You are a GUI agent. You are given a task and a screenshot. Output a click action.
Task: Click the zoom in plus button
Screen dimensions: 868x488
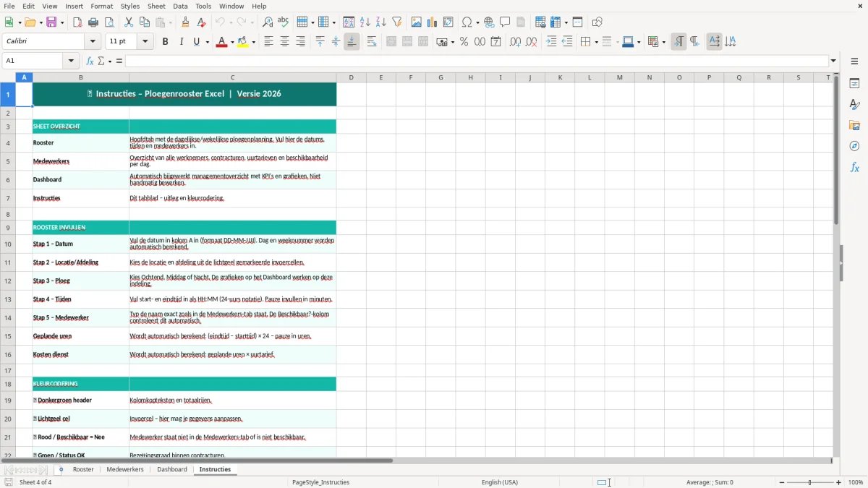pyautogui.click(x=839, y=482)
